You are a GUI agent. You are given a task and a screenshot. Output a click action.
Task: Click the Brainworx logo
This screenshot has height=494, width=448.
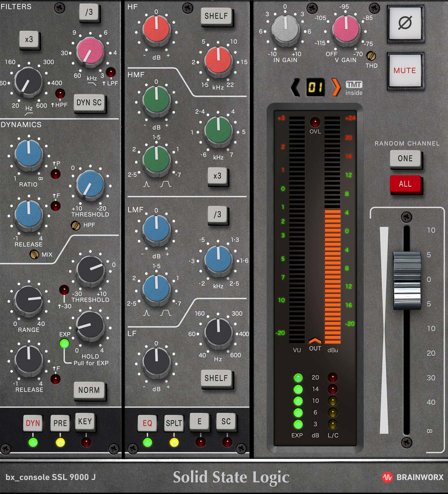coord(413,477)
